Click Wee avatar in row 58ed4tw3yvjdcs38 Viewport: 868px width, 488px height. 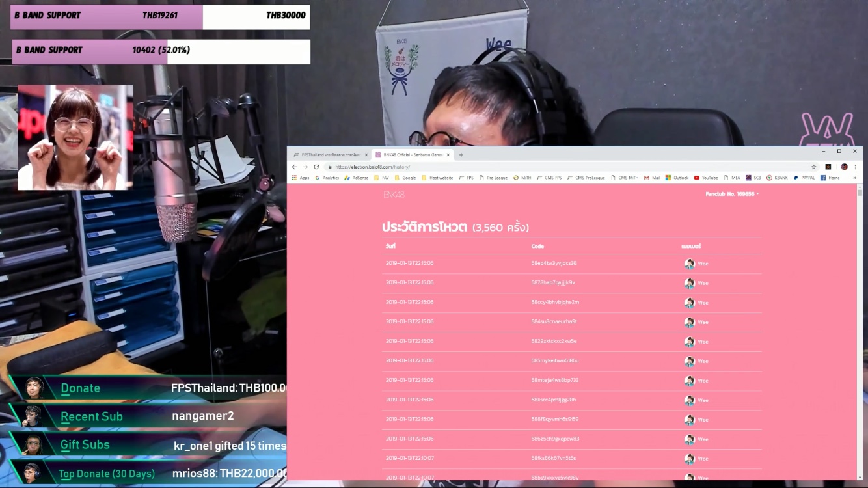pyautogui.click(x=689, y=264)
